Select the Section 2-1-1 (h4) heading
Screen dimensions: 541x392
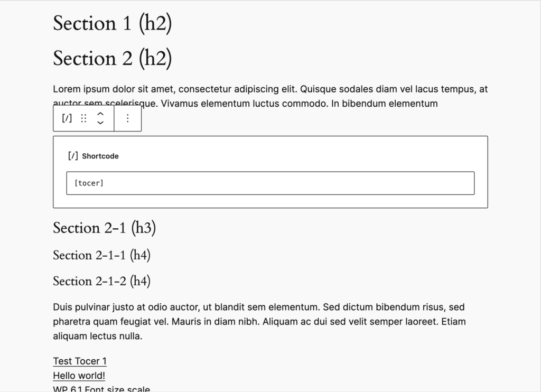coord(102,255)
